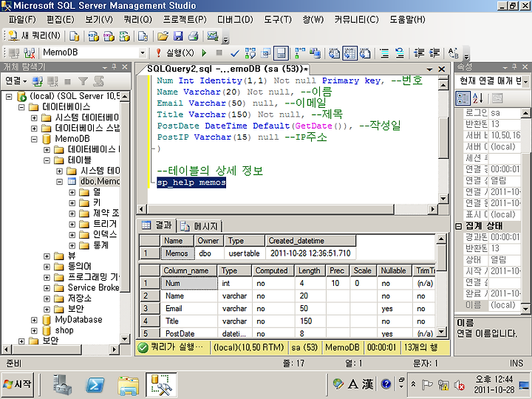Click the Analysis Services MDX Query icon

(93, 36)
